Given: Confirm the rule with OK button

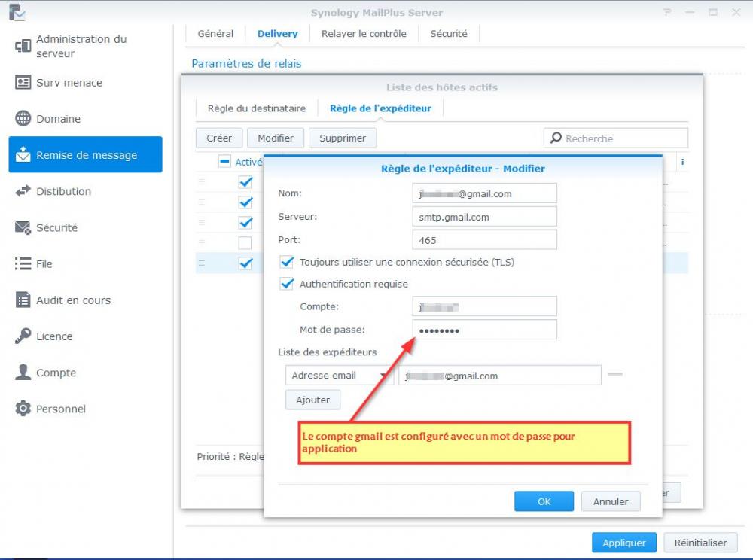Looking at the screenshot, I should point(544,501).
